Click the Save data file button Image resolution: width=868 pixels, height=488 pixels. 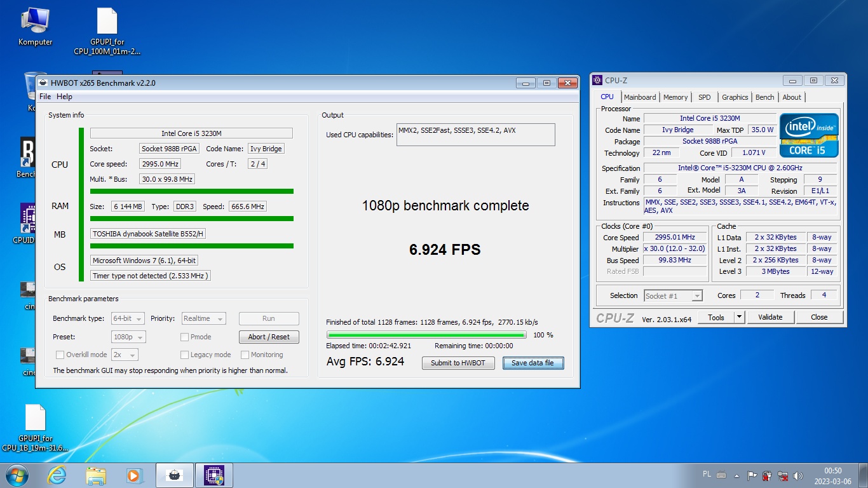[x=532, y=363]
